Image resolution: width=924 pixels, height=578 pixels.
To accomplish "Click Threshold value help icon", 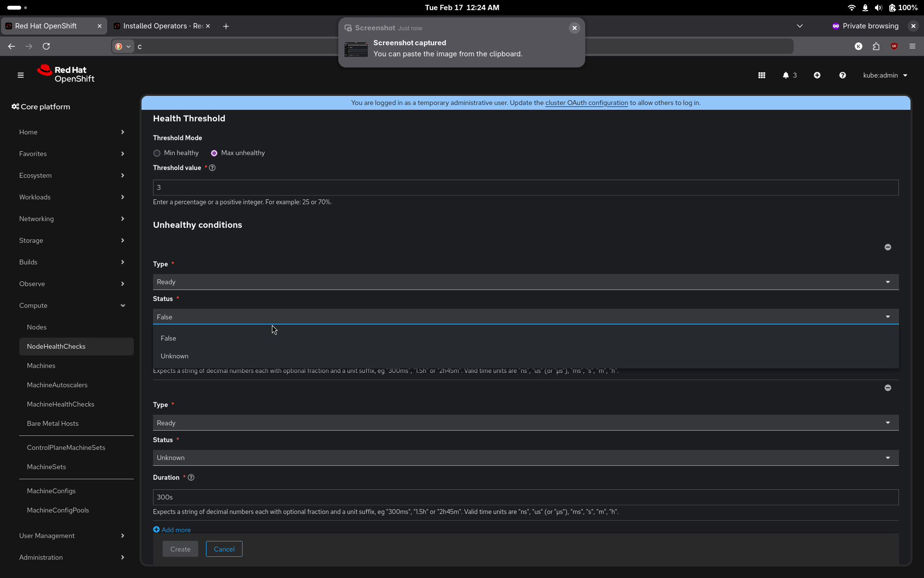I will 212,168.
